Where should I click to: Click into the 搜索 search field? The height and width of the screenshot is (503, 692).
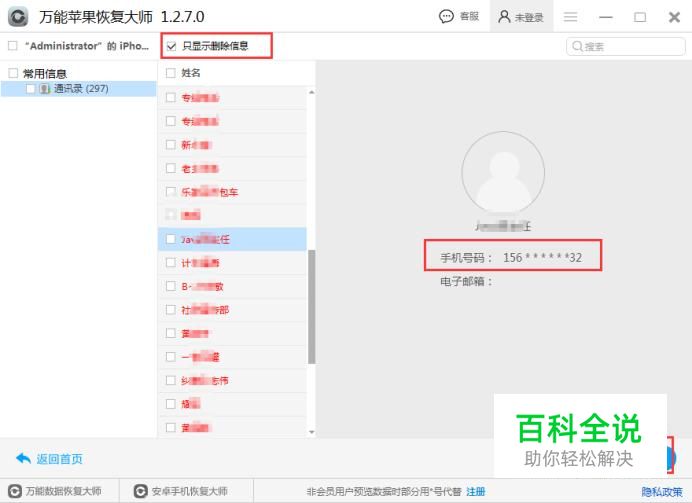pyautogui.click(x=626, y=46)
